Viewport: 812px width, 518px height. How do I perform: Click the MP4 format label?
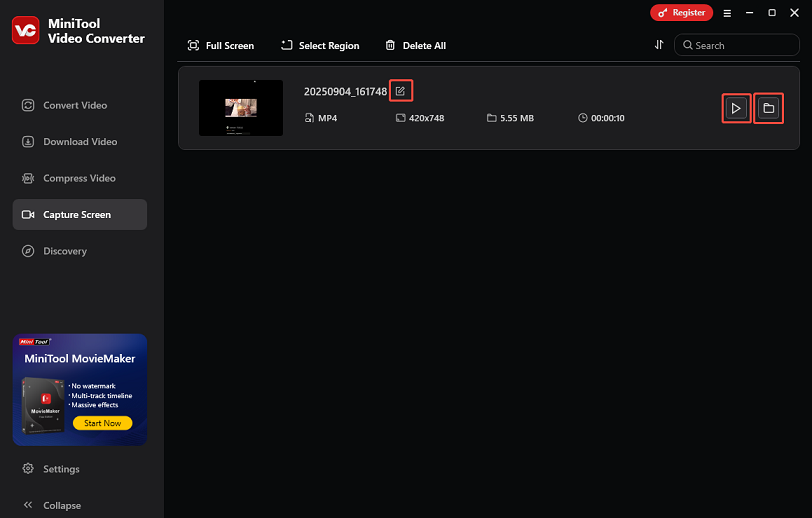coord(327,118)
